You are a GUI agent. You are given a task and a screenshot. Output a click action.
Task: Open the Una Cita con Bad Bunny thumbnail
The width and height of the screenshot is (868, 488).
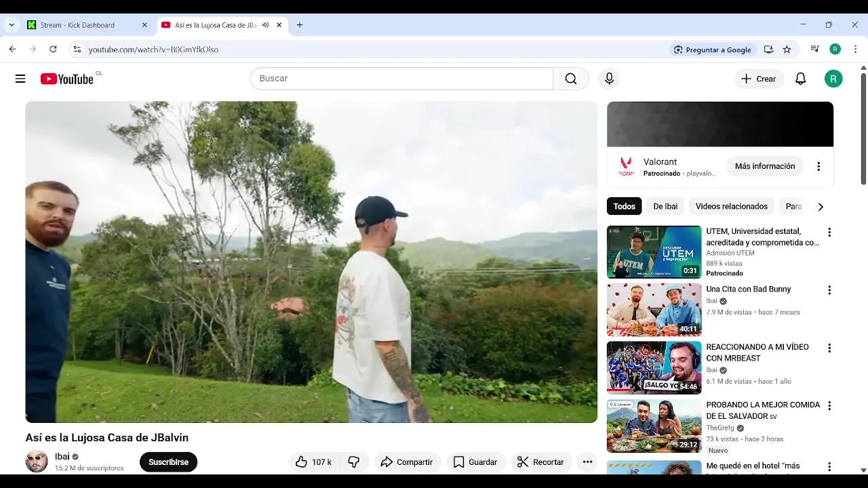click(x=654, y=310)
